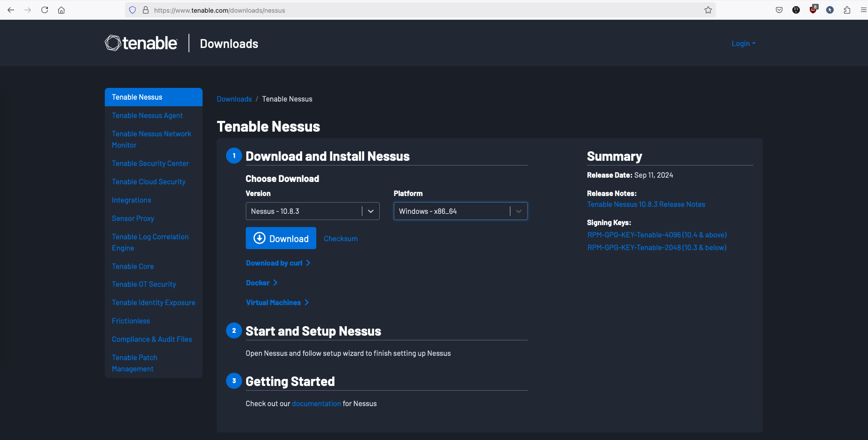This screenshot has width=868, height=440.
Task: Open the Checksum link
Action: pos(341,239)
